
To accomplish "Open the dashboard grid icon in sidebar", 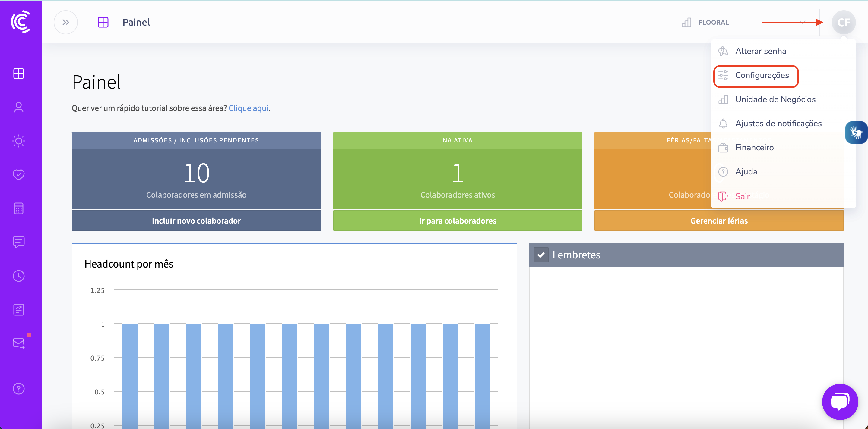I will [18, 73].
